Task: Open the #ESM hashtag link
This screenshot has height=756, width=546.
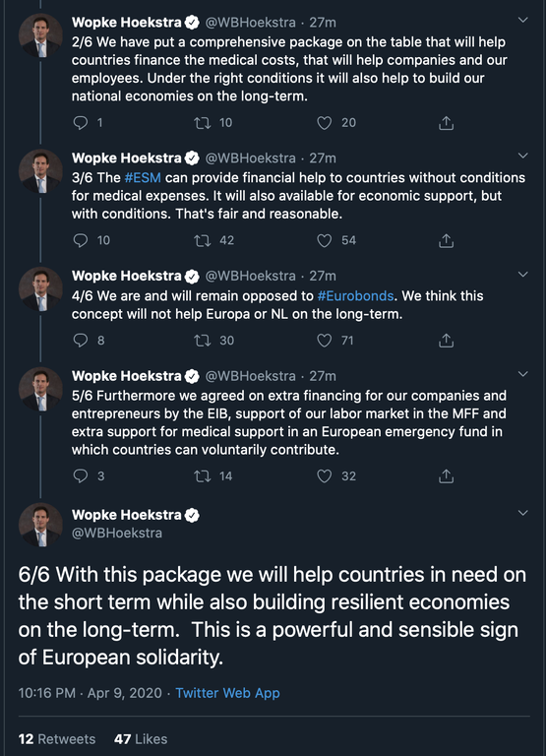Action: point(143,178)
